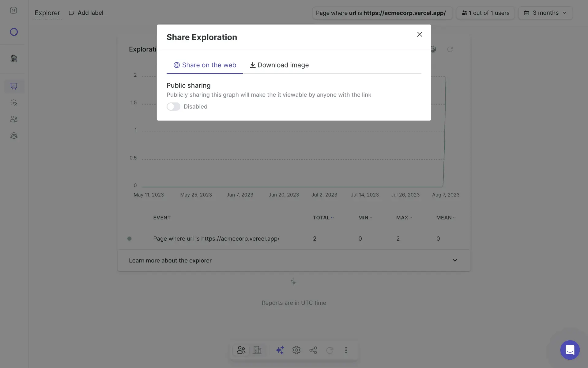Sort by the TOTAL column chevron
Screen dimensions: 588x368
pos(332,218)
